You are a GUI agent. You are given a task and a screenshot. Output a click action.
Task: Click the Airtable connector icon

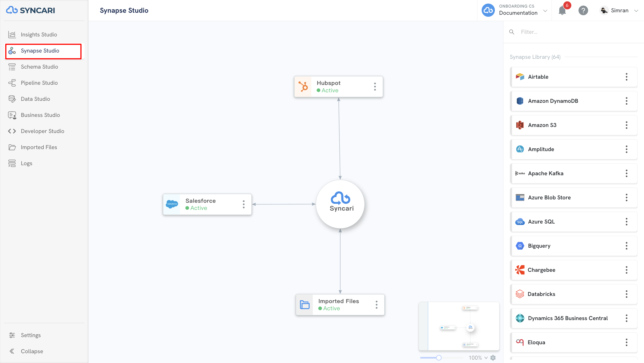pyautogui.click(x=520, y=77)
